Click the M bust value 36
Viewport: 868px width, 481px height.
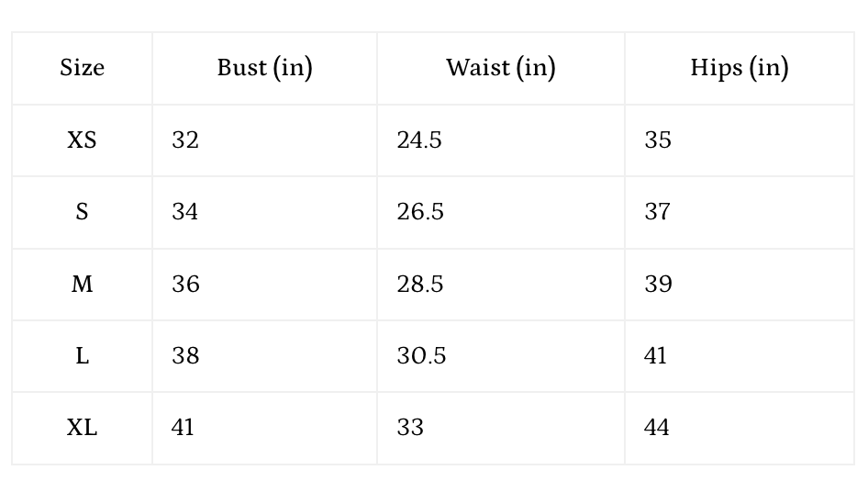pyautogui.click(x=185, y=284)
